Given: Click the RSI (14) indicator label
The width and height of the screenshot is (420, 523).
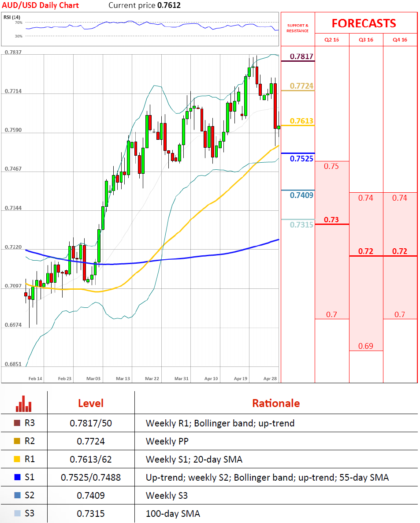Looking at the screenshot, I should pyautogui.click(x=13, y=17).
